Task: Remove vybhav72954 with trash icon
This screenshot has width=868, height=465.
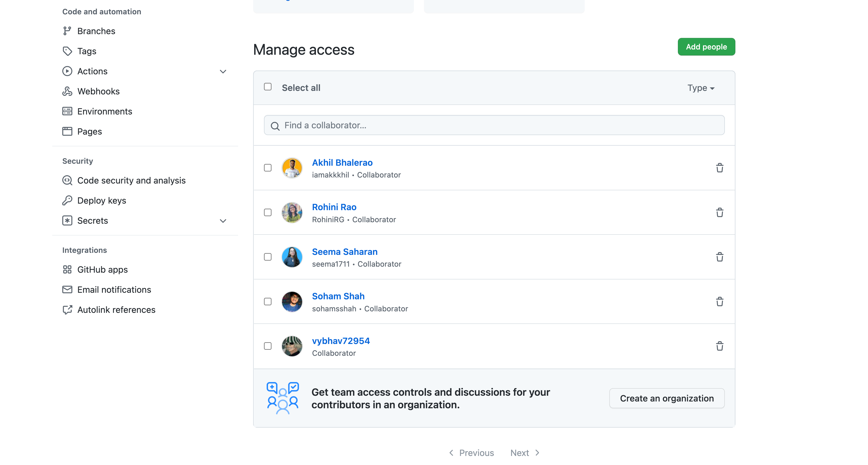Action: coord(719,346)
